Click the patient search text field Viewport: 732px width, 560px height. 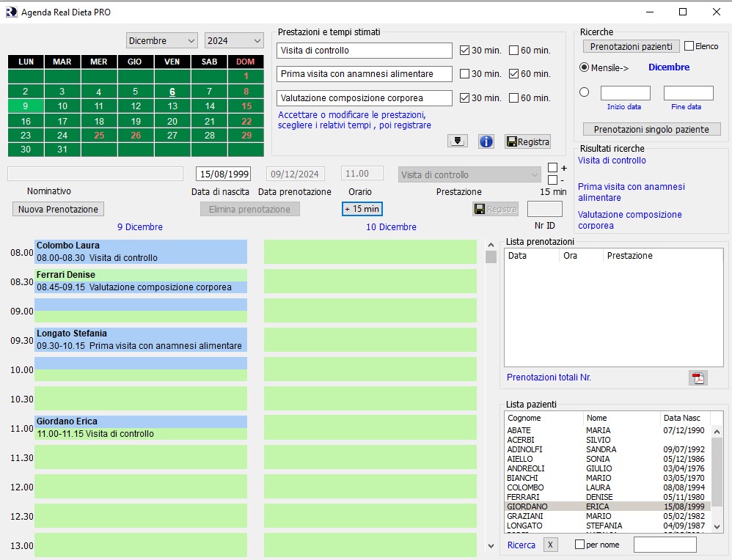(x=665, y=544)
